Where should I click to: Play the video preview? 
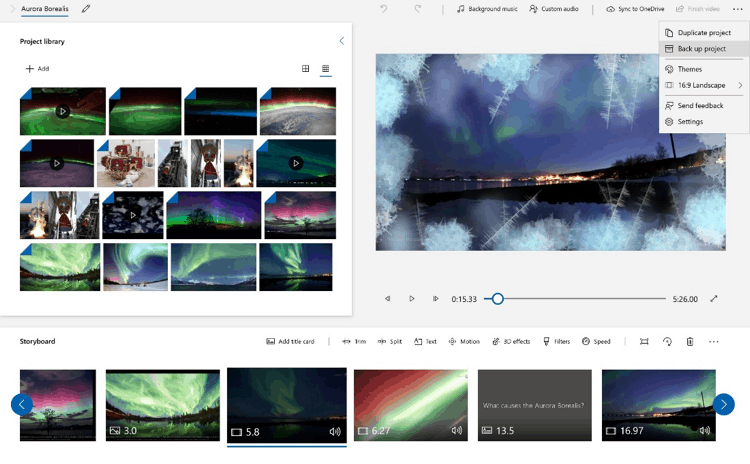(412, 299)
